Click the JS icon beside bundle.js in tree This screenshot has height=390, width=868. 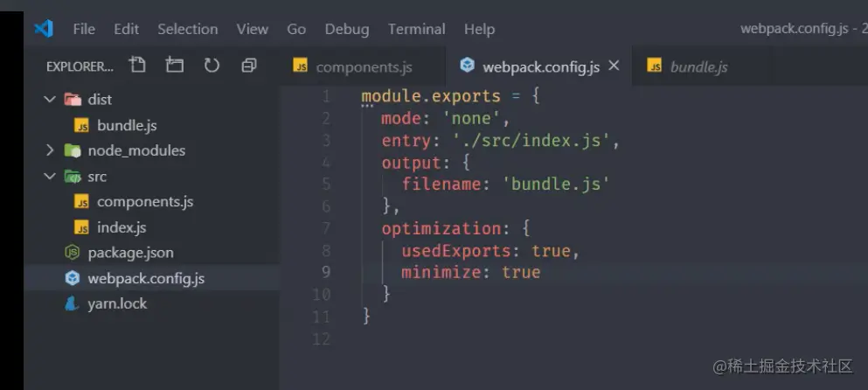(82, 125)
